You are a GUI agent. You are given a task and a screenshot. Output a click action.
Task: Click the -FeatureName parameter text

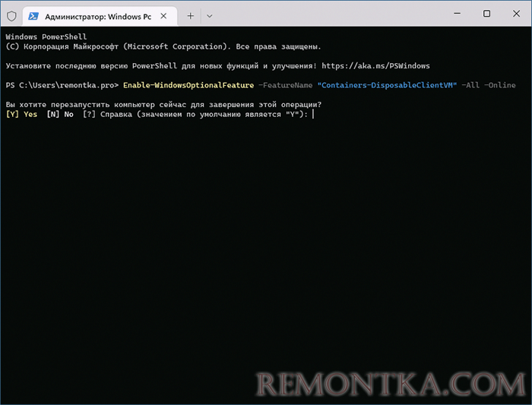tap(285, 85)
